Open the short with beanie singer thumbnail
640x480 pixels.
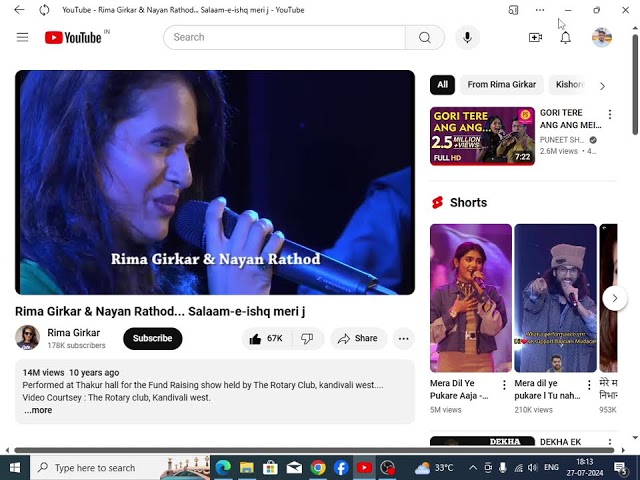pyautogui.click(x=556, y=298)
